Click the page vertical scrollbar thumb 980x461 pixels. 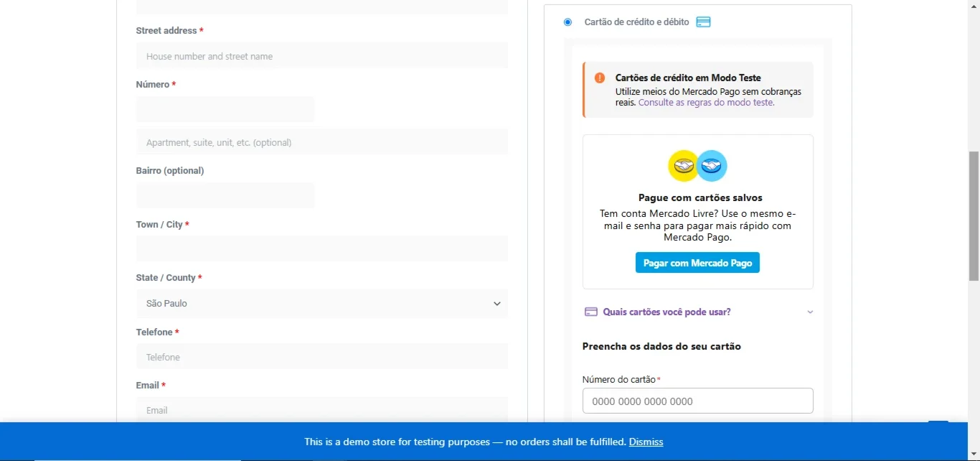tap(974, 215)
